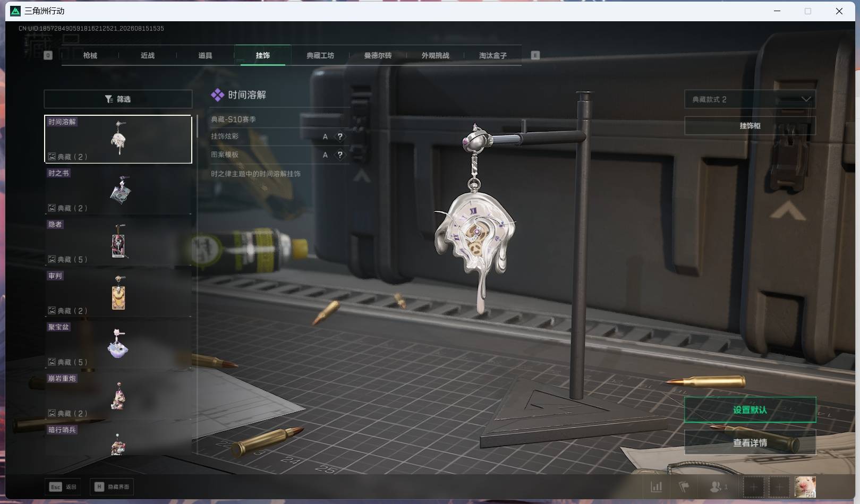860x504 pixels.
Task: Open the 曼德尔砖 tab
Action: coord(378,55)
